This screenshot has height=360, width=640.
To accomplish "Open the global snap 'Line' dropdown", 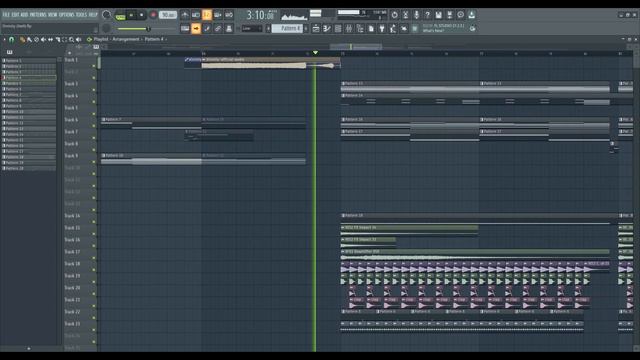I will (252, 29).
